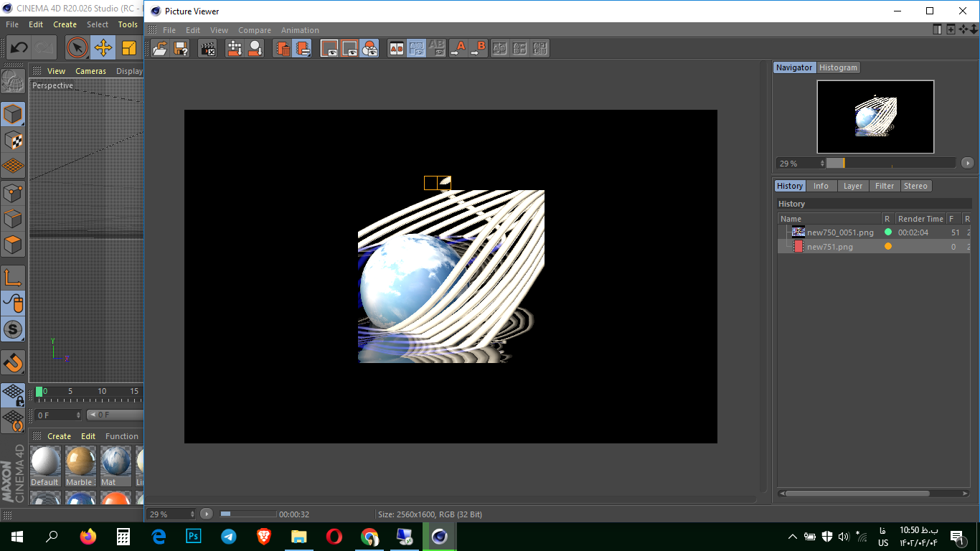Click the Render Region download icon
The height and width of the screenshot is (551, 980).
[235, 48]
